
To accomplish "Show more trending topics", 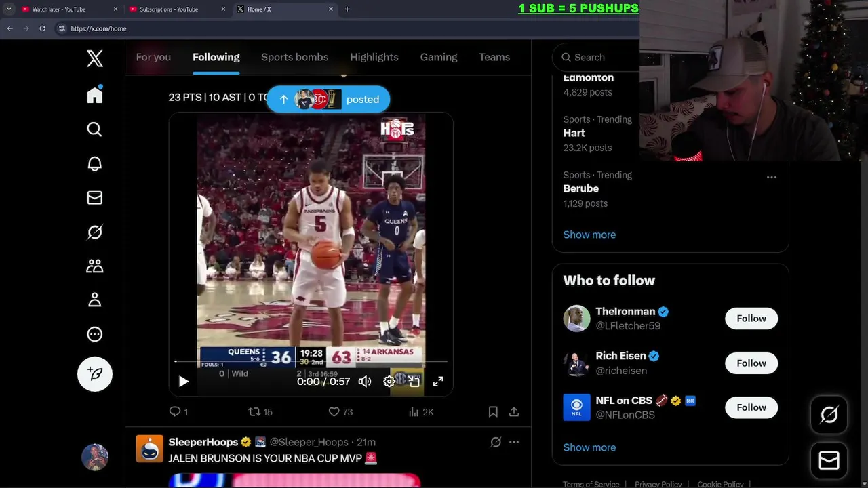I will [x=589, y=235].
